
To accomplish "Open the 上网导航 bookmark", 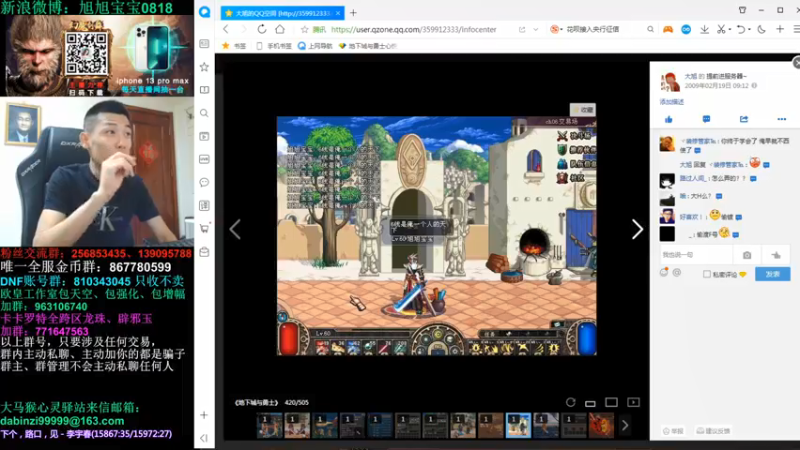I will pos(315,46).
